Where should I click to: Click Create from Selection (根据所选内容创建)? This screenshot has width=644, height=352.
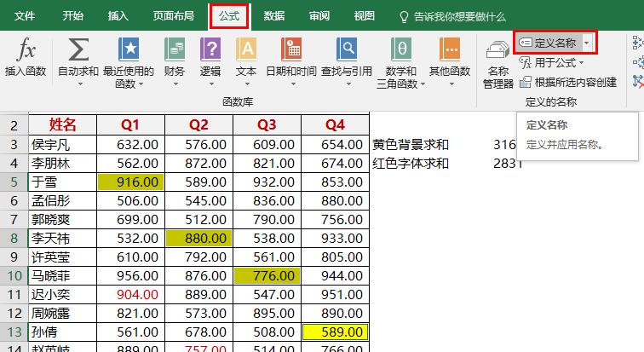[x=568, y=82]
